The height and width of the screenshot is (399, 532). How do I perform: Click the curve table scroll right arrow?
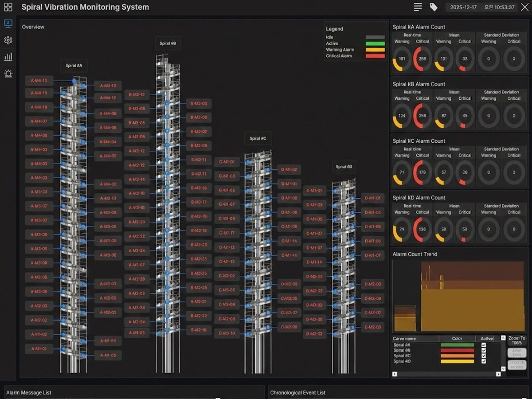click(498, 374)
